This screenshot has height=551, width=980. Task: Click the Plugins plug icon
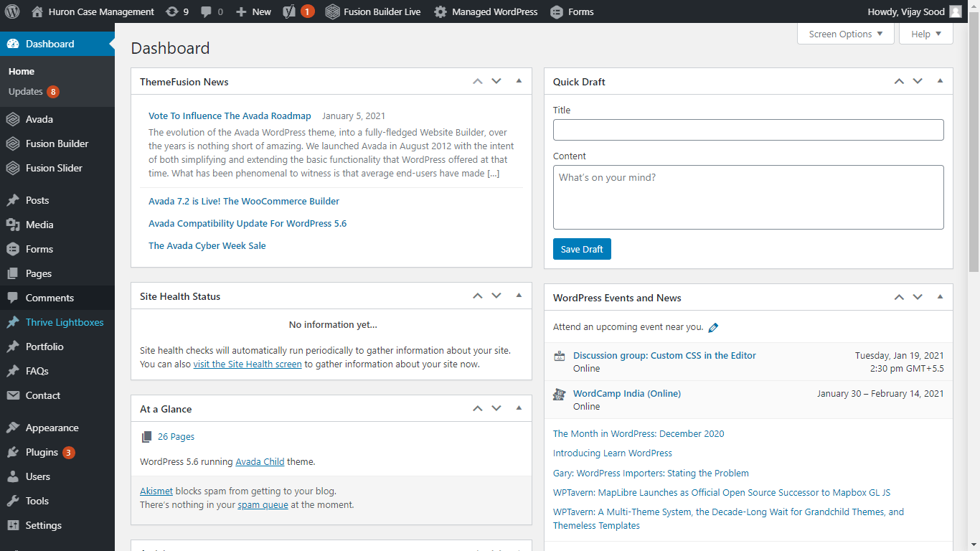(x=13, y=452)
